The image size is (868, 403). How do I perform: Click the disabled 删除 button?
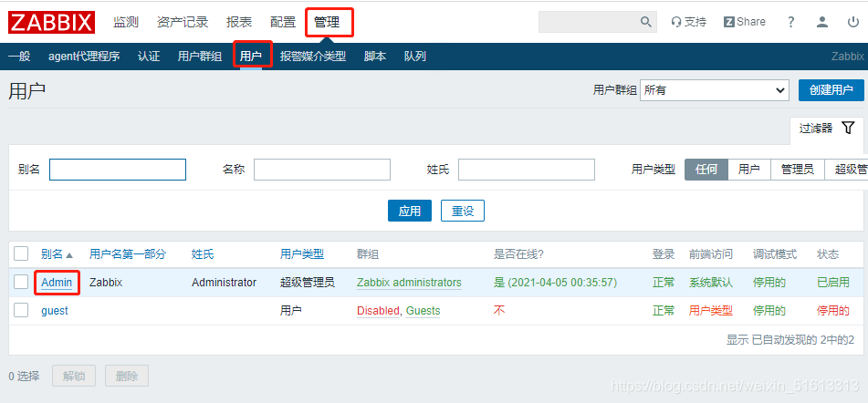127,376
